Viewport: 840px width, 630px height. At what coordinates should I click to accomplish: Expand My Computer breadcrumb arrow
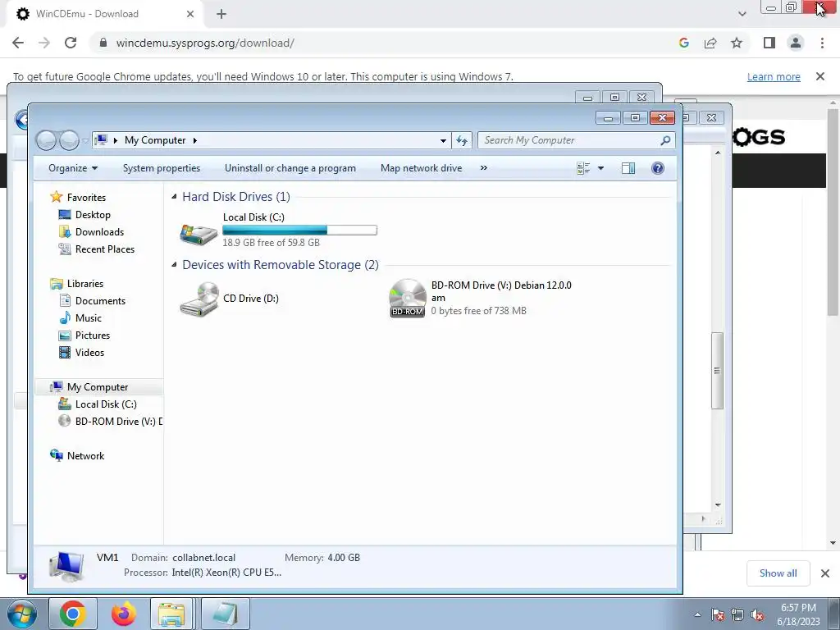coord(195,140)
